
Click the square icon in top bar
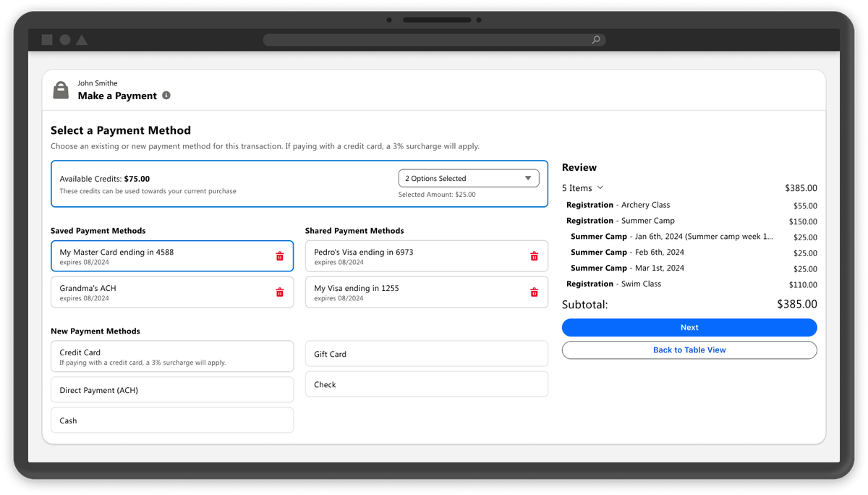(x=47, y=40)
